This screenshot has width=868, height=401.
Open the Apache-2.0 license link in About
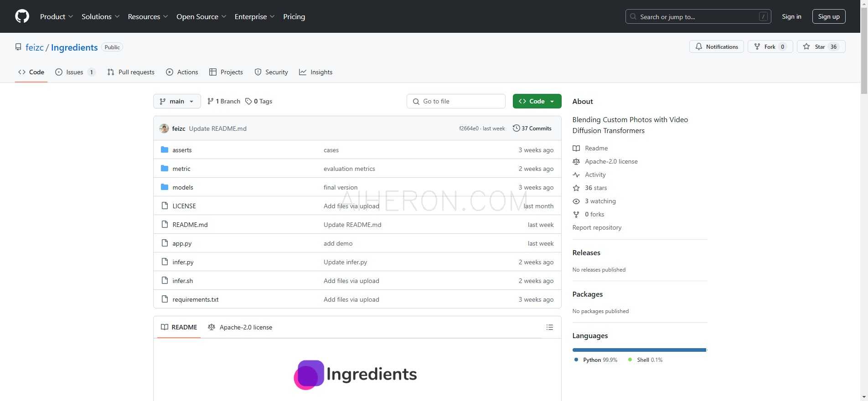tap(611, 161)
